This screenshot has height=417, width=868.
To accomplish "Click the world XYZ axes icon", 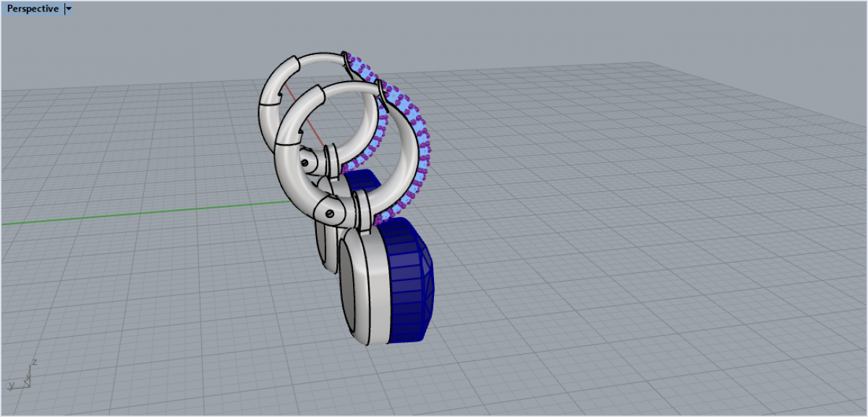I will click(22, 374).
